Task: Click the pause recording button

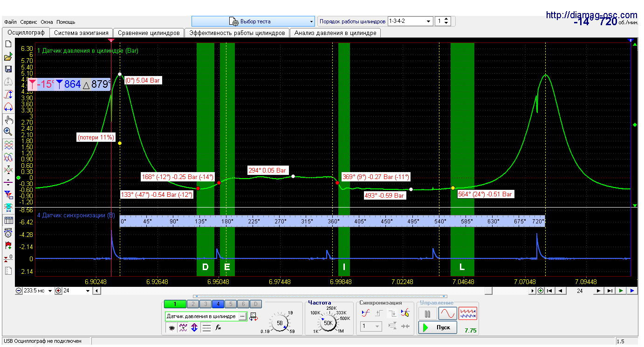Action: click(x=427, y=313)
